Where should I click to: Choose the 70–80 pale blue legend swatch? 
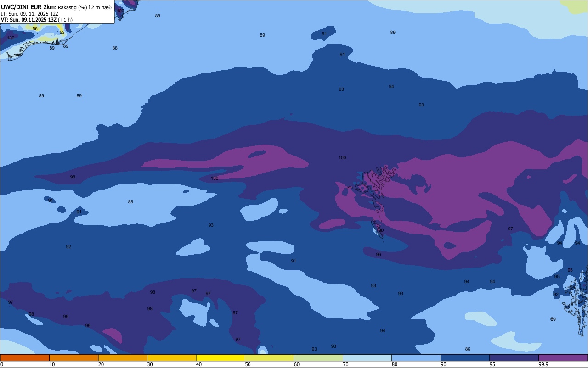point(367,357)
